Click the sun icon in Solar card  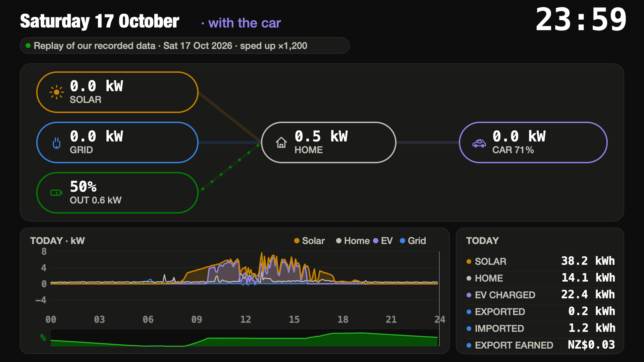pyautogui.click(x=56, y=92)
